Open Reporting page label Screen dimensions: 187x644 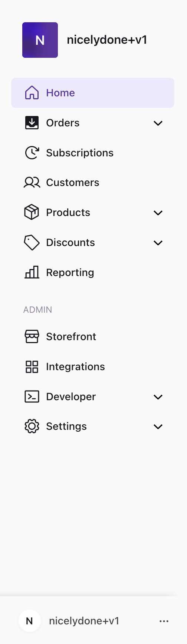click(x=70, y=273)
